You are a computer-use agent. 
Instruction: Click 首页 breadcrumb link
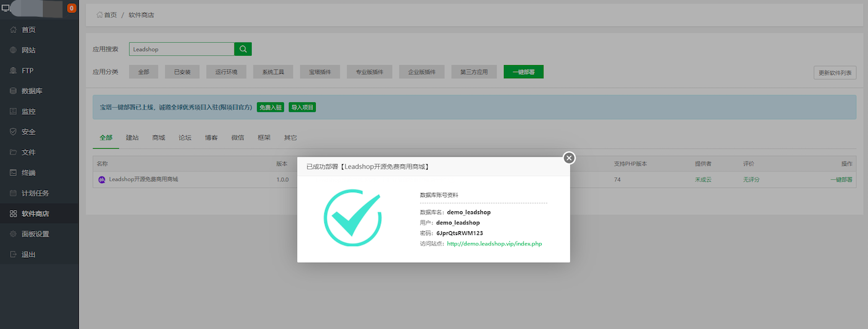point(110,15)
